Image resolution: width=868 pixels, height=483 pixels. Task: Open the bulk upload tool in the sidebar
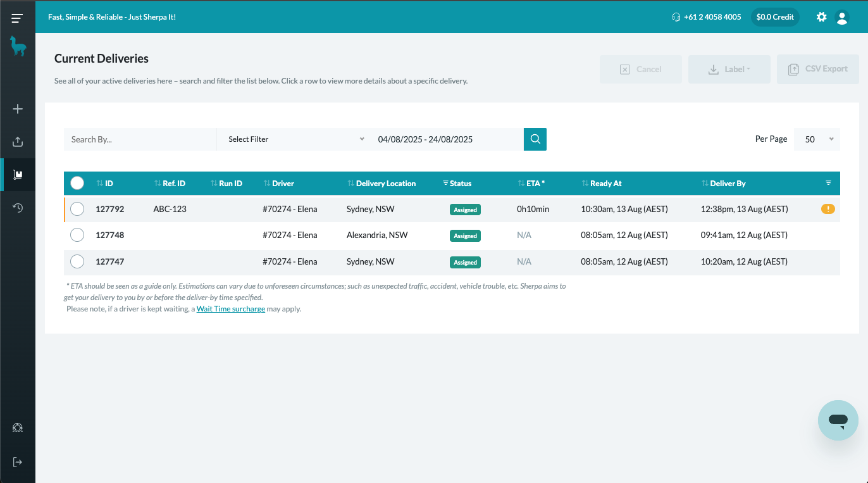[x=18, y=141]
